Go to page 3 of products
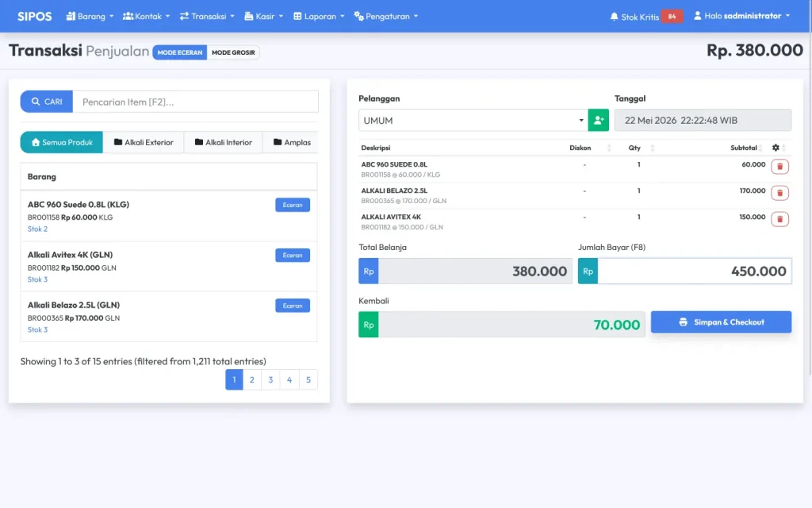This screenshot has width=812, height=508. (270, 380)
